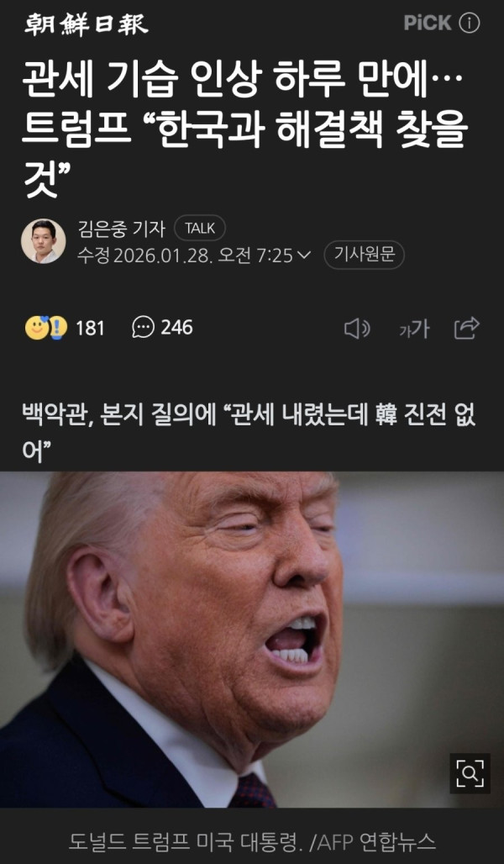Tap the Trump article photo
Image resolution: width=504 pixels, height=864 pixels.
pyautogui.click(x=252, y=640)
